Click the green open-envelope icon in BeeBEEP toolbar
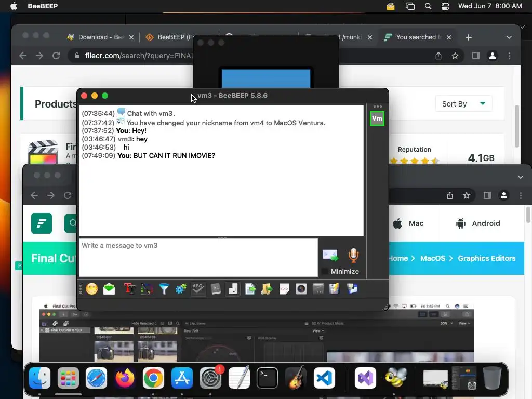This screenshot has height=399, width=532. pos(109,289)
